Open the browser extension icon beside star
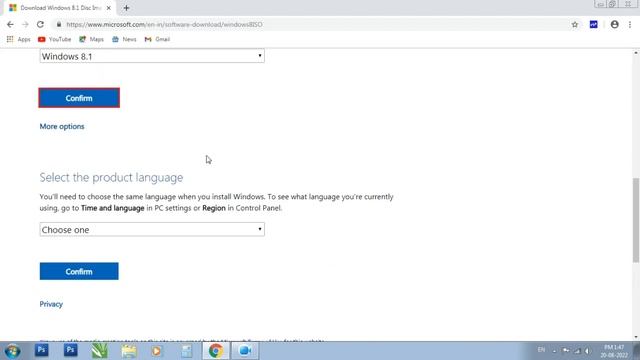The image size is (640, 360). [x=593, y=24]
